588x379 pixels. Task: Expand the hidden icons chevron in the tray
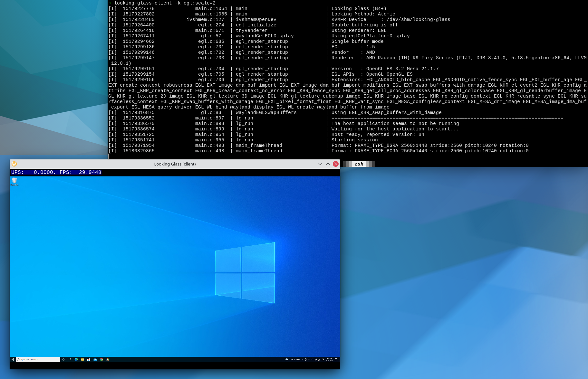coord(303,359)
